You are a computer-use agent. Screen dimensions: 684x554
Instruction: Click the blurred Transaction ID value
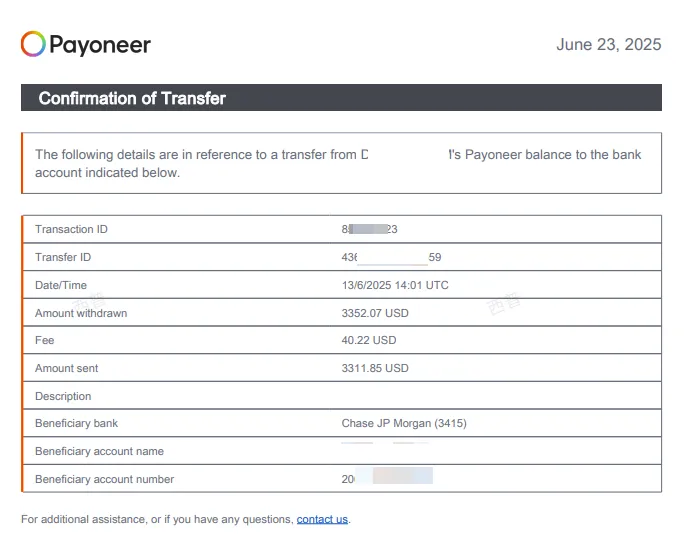click(369, 229)
